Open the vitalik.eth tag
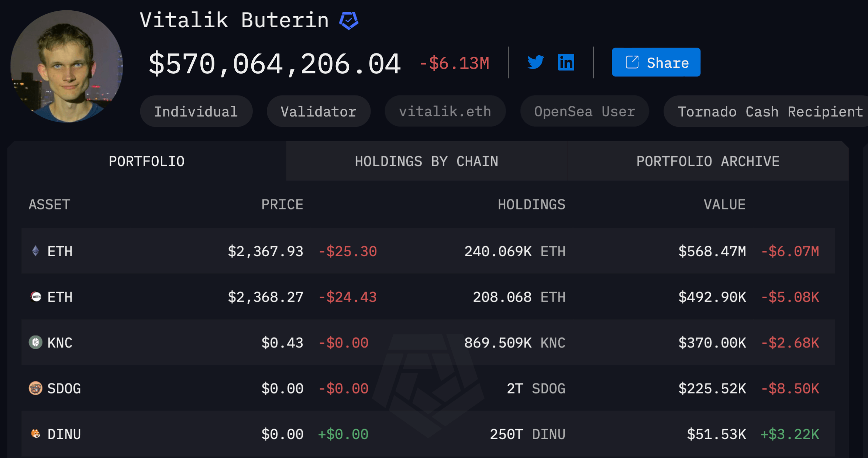The image size is (868, 458). pyautogui.click(x=445, y=111)
